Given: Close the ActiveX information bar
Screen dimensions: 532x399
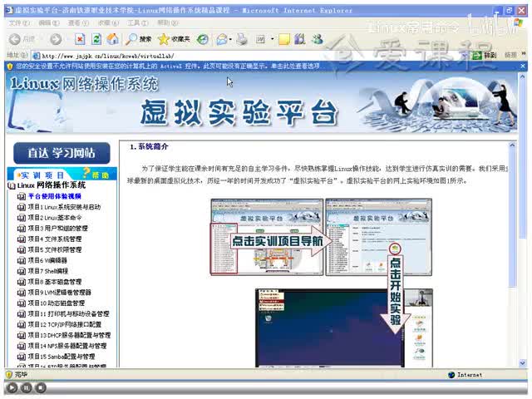Looking at the screenshot, I should pyautogui.click(x=523, y=66).
